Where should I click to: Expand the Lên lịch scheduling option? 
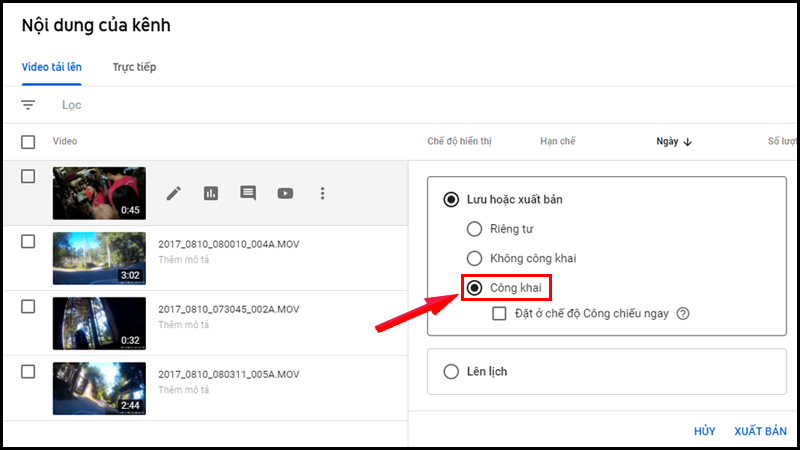(451, 372)
